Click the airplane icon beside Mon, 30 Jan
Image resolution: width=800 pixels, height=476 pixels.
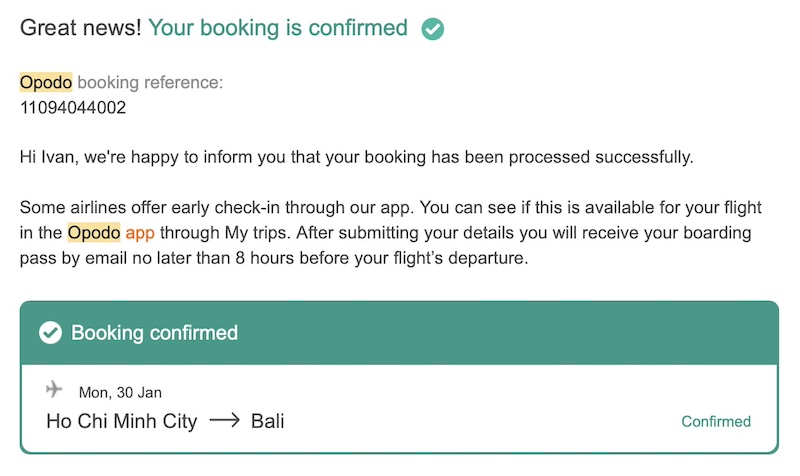(x=55, y=389)
